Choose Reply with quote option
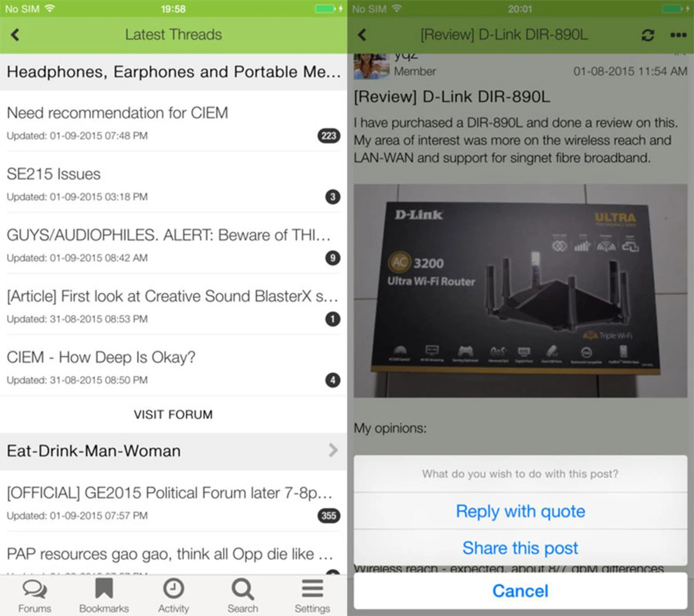The height and width of the screenshot is (616, 694). (520, 511)
